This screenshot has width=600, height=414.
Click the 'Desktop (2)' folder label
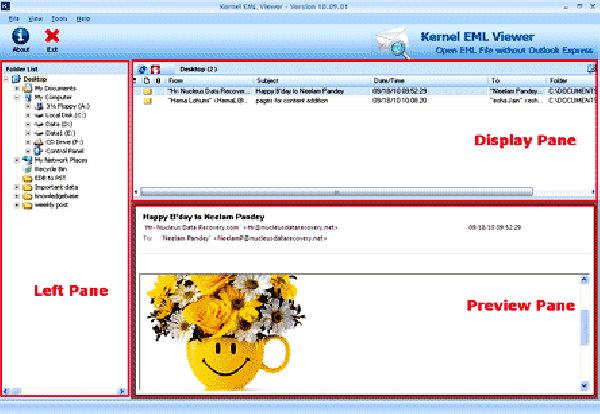(x=198, y=69)
